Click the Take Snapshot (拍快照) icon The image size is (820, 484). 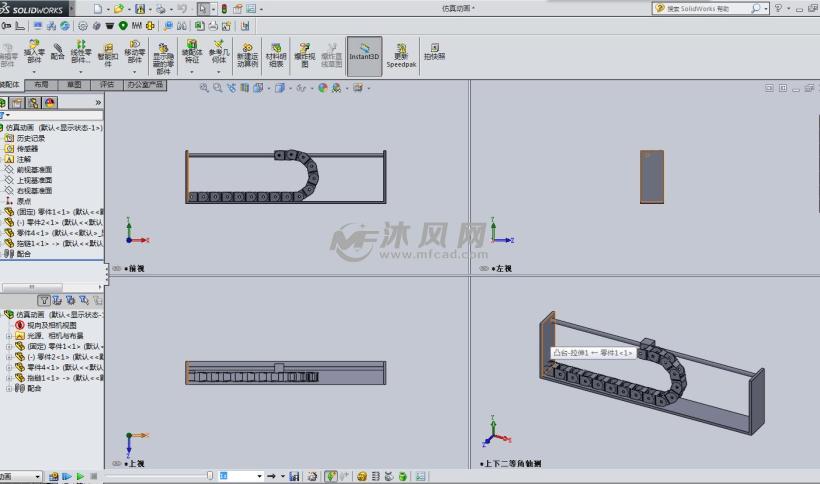pos(435,48)
